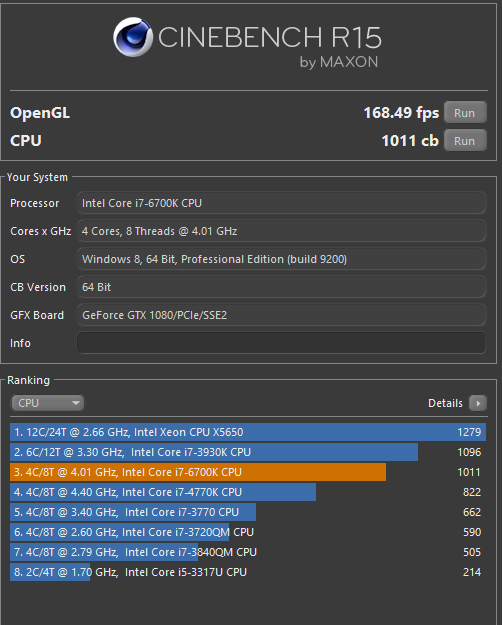Viewport: 502px width, 625px height.
Task: Click the CB Version 64 Bit field
Action: [281, 287]
